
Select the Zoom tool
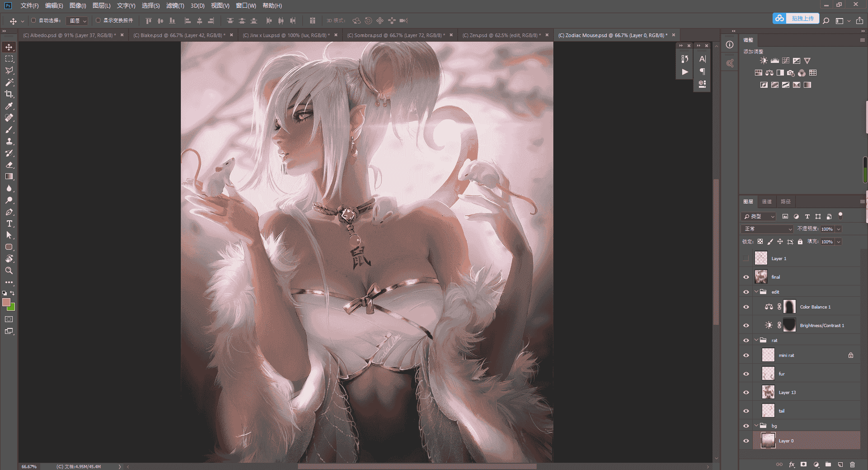(9, 271)
